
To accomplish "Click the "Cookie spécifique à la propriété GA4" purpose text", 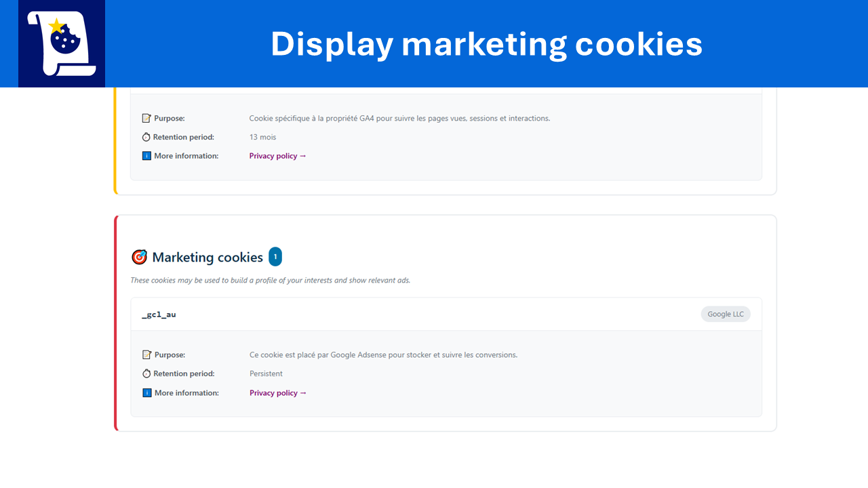I will (x=399, y=118).
